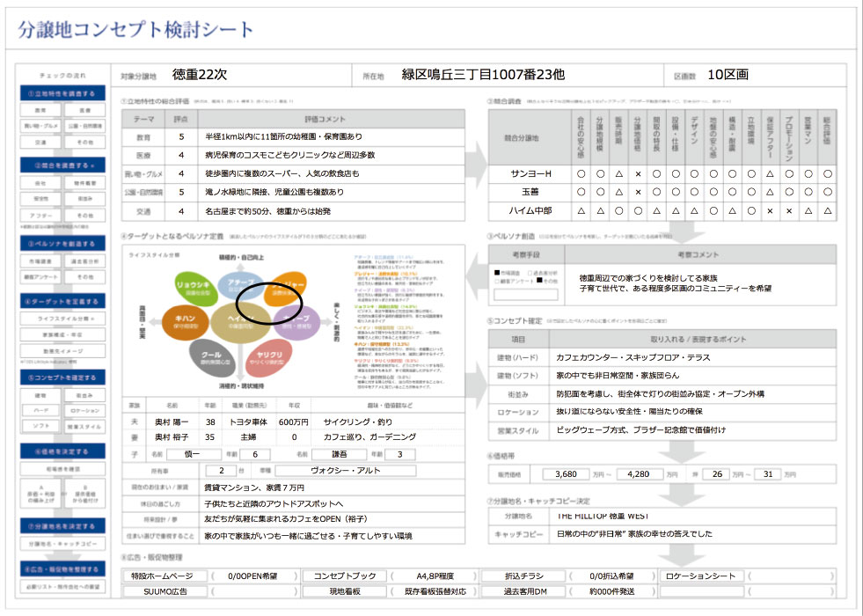Image resolution: width=863 pixels, height=616 pixels.
Task: Click the 既存看板張替対応 value field
Action: click(x=435, y=591)
